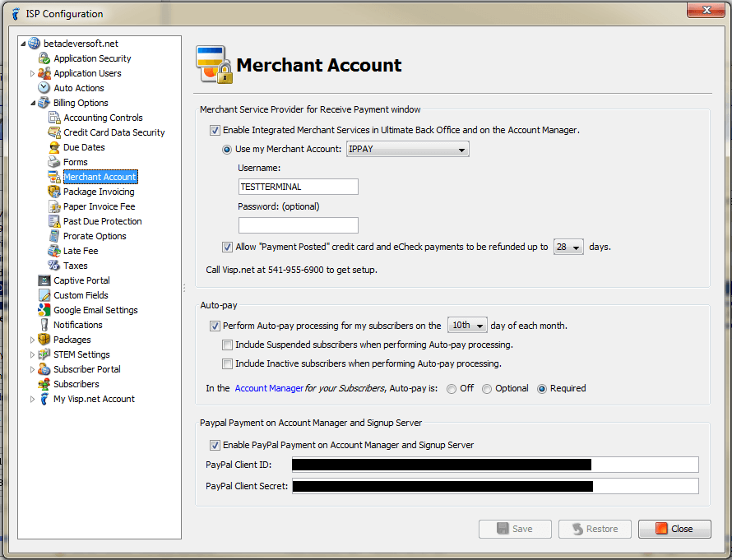Click the Application Users people icon
The height and width of the screenshot is (560, 732).
click(x=44, y=73)
